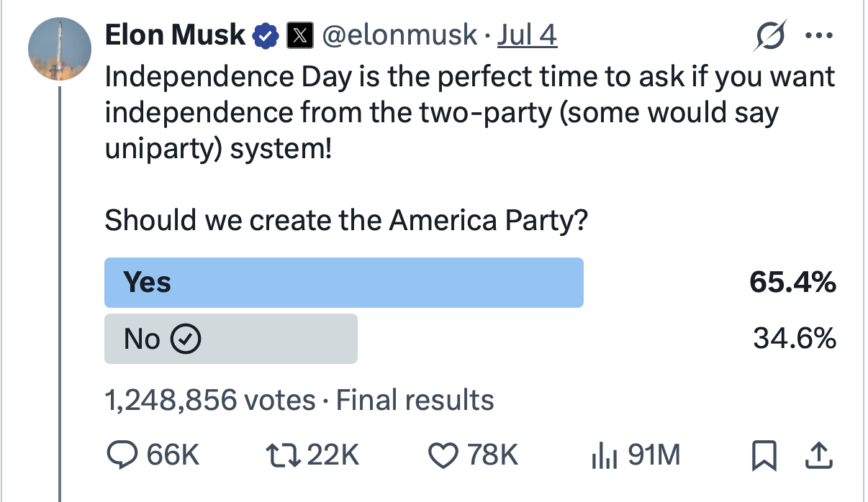Viewport: 868px width, 502px height.
Task: Click the X affiliation badge
Action: (x=297, y=35)
